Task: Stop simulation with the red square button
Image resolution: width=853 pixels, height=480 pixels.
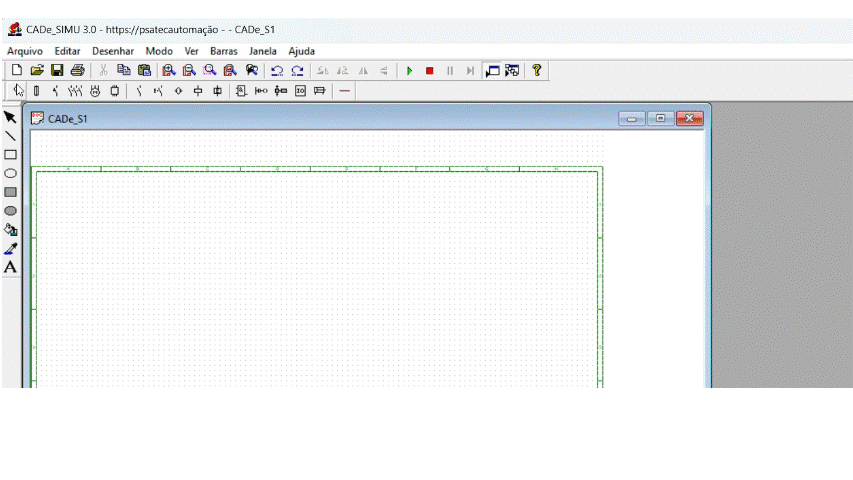Action: pyautogui.click(x=429, y=71)
